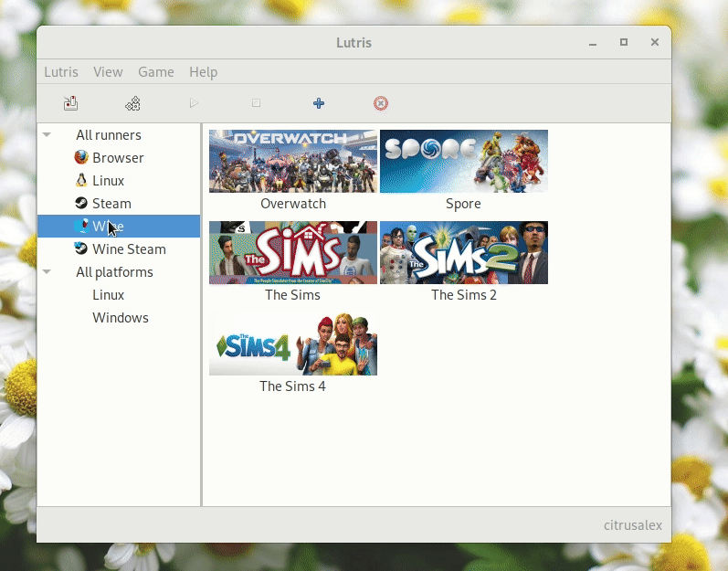Minimize the Lutris window

pos(593,43)
